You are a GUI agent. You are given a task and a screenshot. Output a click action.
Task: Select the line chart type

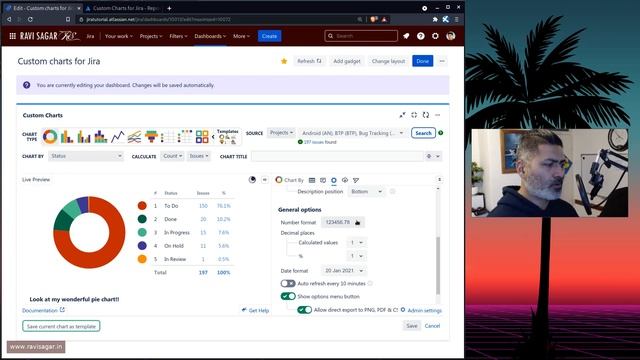tap(118, 137)
